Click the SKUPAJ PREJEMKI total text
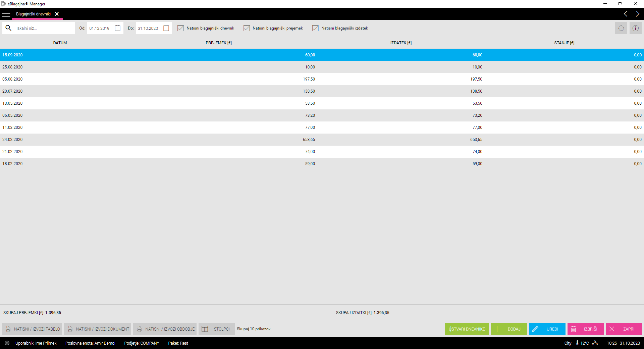The height and width of the screenshot is (349, 644). pos(32,313)
